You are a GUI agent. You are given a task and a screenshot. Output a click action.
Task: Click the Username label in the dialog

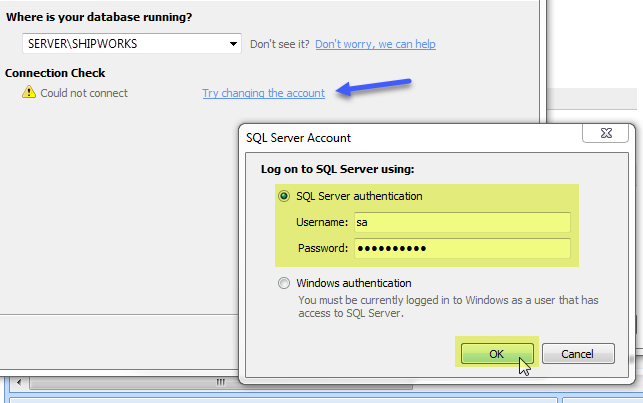pos(322,222)
